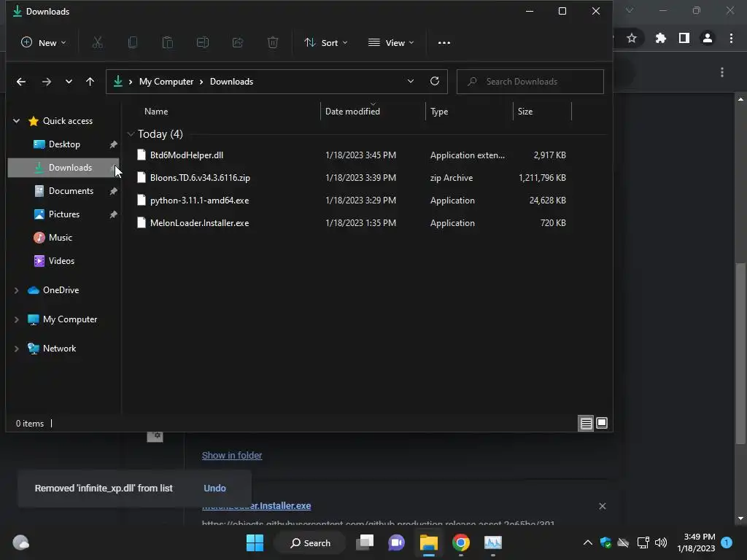Image resolution: width=747 pixels, height=560 pixels.
Task: Switch to large thumbnails view icon
Action: 602,423
